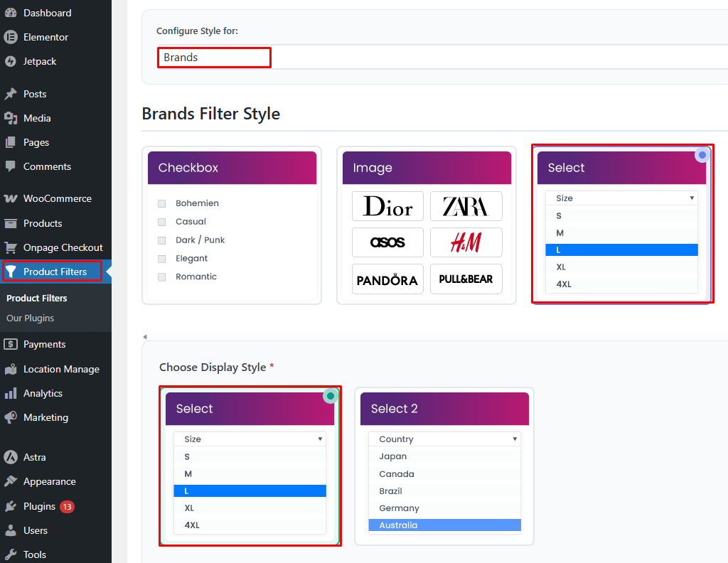Click the asos brand logo
728x563 pixels.
click(x=387, y=242)
